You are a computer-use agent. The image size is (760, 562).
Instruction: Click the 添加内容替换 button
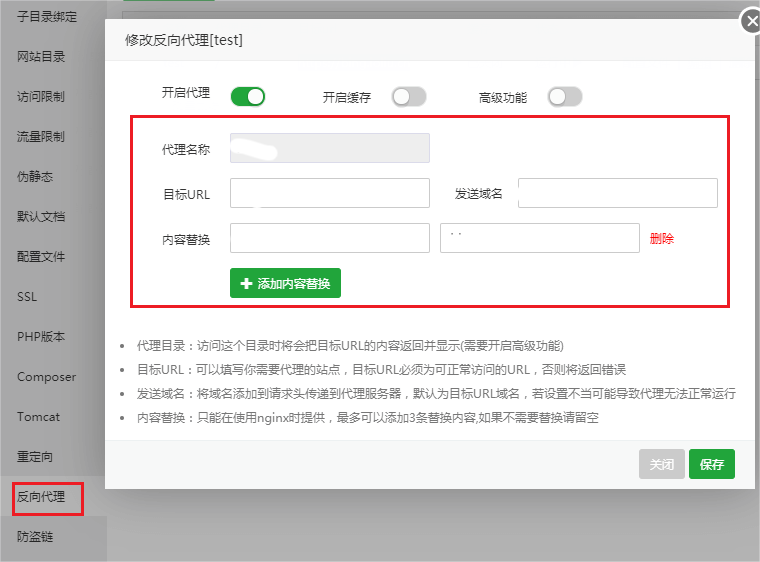[285, 283]
